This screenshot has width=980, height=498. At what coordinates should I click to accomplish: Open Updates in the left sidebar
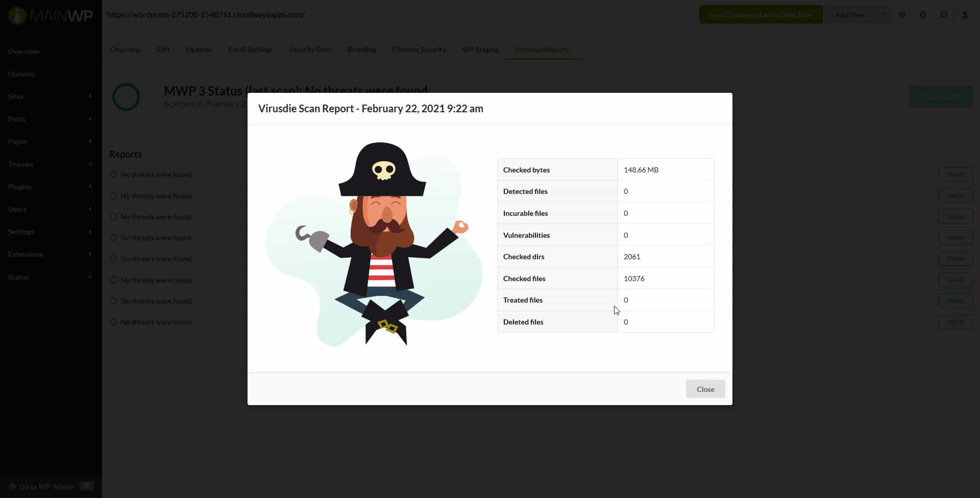click(x=21, y=74)
